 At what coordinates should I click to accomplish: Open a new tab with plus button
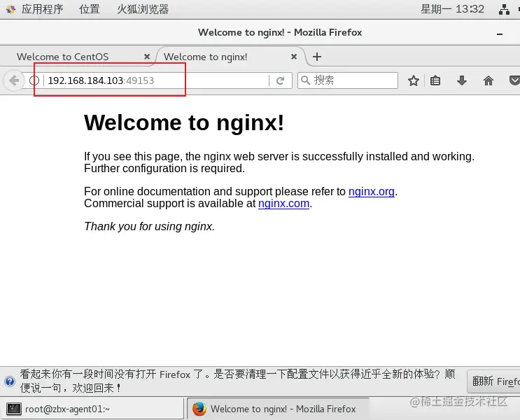point(317,57)
